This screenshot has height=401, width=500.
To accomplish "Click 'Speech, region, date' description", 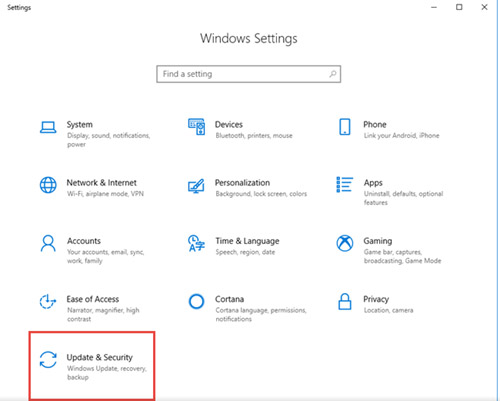I will (x=245, y=252).
